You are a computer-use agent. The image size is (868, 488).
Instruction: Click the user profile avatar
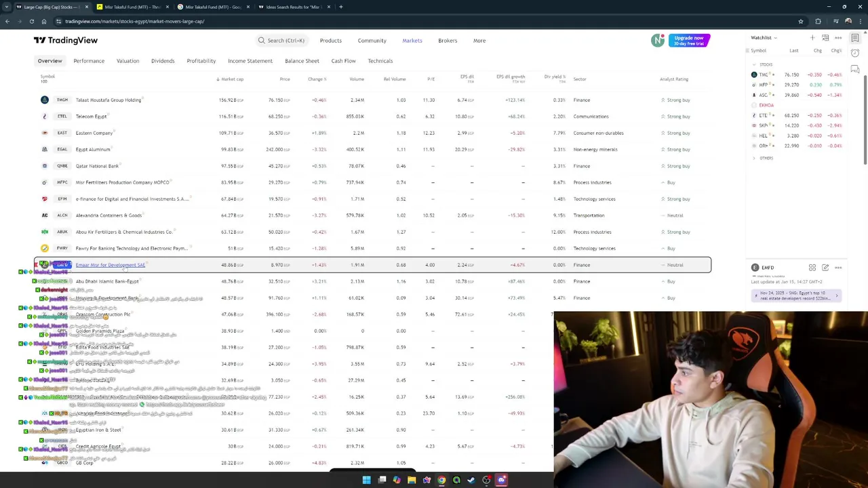pyautogui.click(x=658, y=41)
